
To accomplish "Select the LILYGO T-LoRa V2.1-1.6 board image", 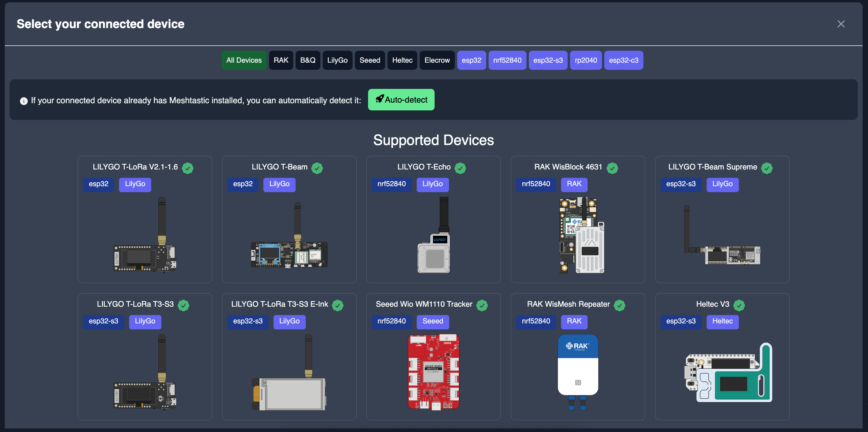I will [145, 234].
